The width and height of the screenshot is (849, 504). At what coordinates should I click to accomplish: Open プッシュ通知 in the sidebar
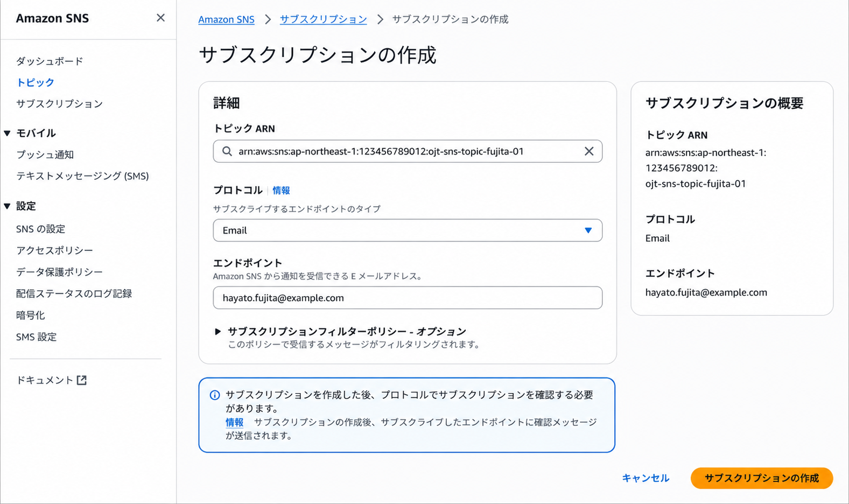(x=45, y=155)
